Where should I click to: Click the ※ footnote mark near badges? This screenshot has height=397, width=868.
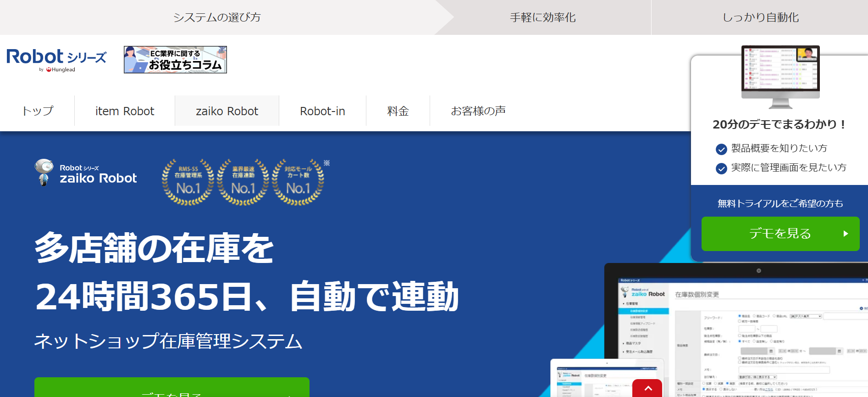point(327,163)
